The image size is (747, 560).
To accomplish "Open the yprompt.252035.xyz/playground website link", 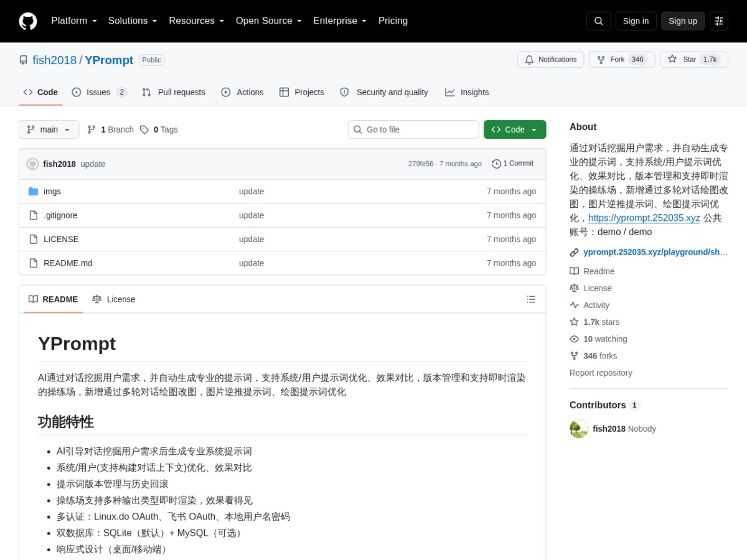I will (655, 252).
